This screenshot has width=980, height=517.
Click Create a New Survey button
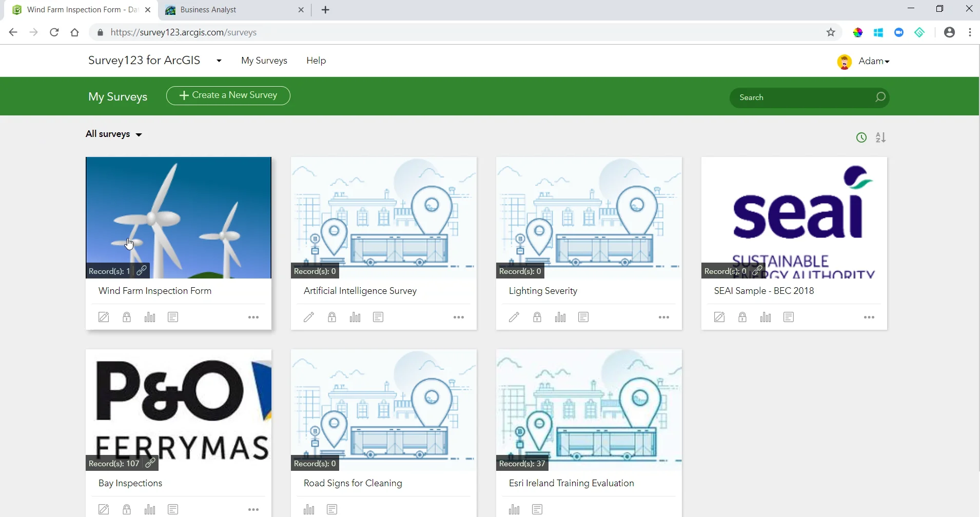(x=228, y=95)
